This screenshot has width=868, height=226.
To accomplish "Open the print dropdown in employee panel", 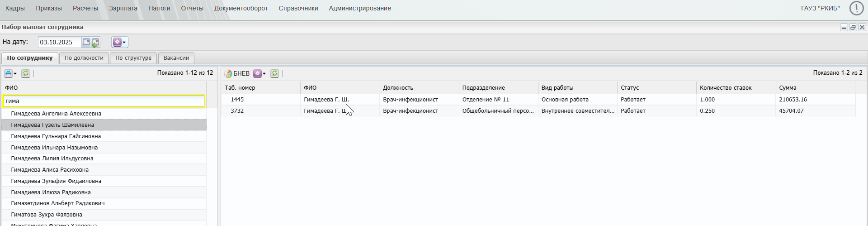I will (x=10, y=73).
